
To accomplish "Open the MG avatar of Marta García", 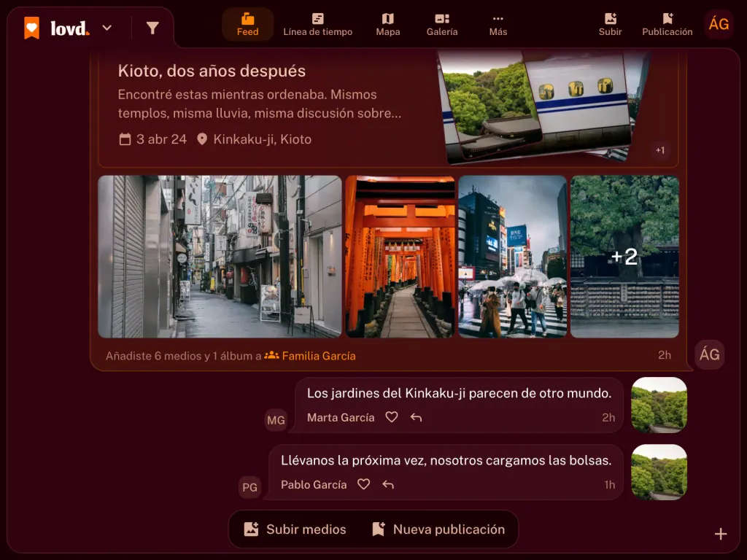I will (x=276, y=420).
